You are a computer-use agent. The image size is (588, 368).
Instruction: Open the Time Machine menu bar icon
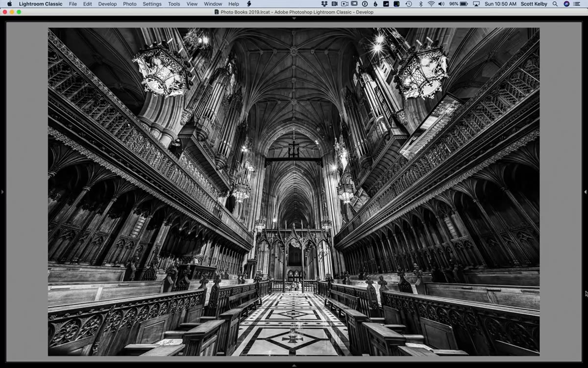[x=409, y=4]
